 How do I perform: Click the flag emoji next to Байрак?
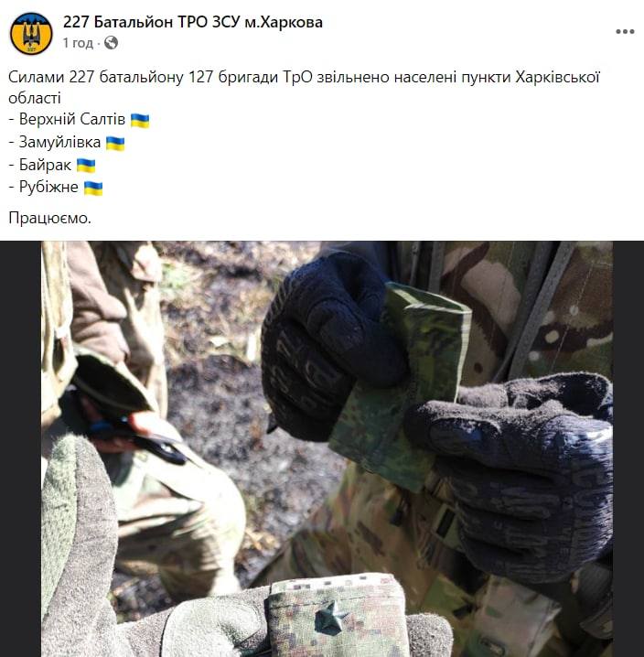click(x=86, y=166)
